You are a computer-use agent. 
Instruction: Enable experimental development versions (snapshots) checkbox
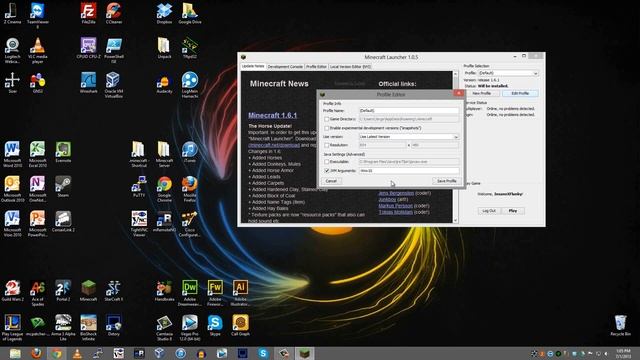pos(327,128)
